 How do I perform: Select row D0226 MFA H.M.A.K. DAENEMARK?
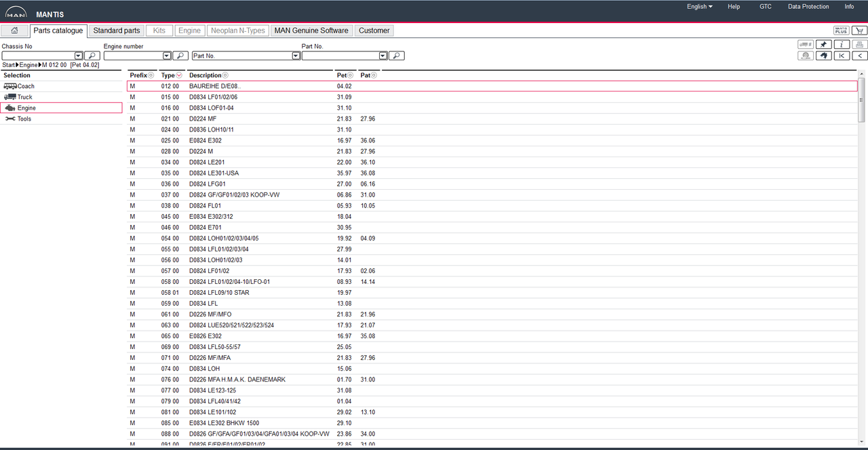click(492, 380)
